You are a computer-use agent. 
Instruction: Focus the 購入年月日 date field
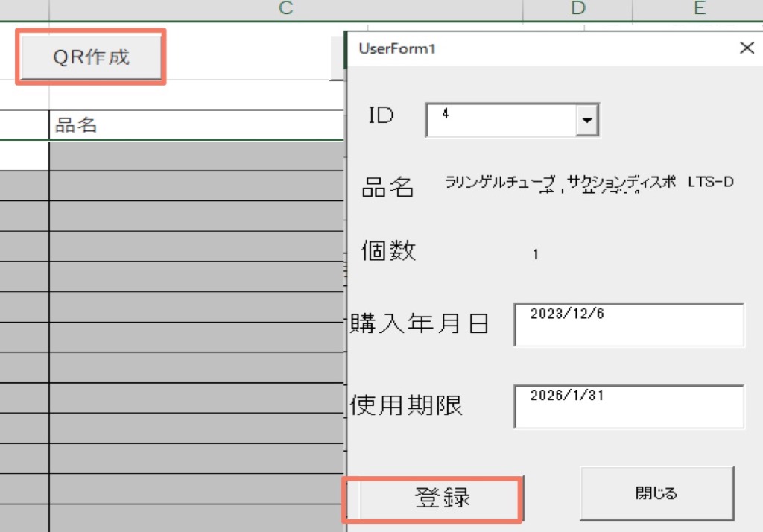(x=628, y=325)
